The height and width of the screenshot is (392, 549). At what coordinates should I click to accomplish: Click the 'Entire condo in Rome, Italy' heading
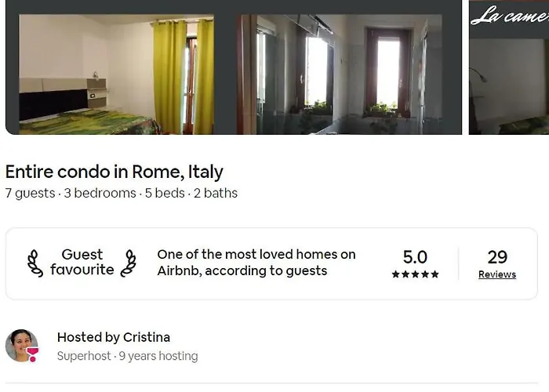coord(115,172)
